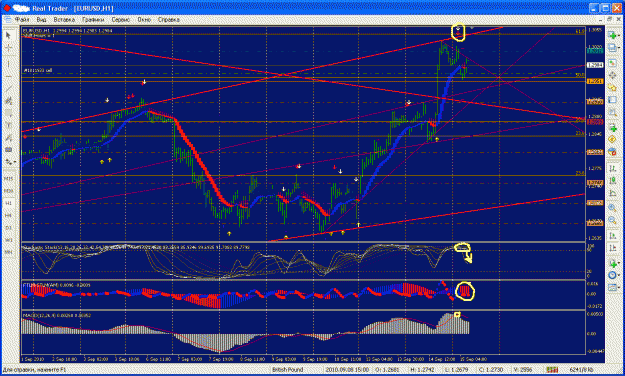
Task: Open the chart window system menu icon
Action: (7, 19)
